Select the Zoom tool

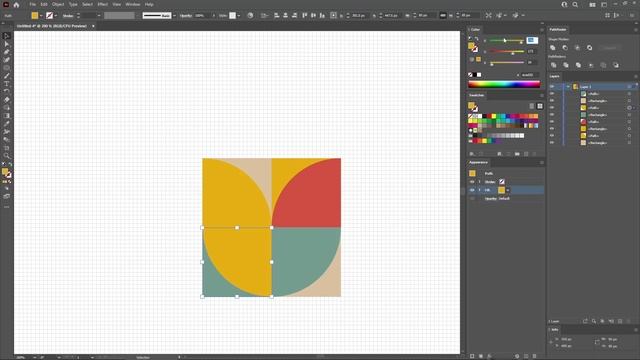(x=7, y=156)
